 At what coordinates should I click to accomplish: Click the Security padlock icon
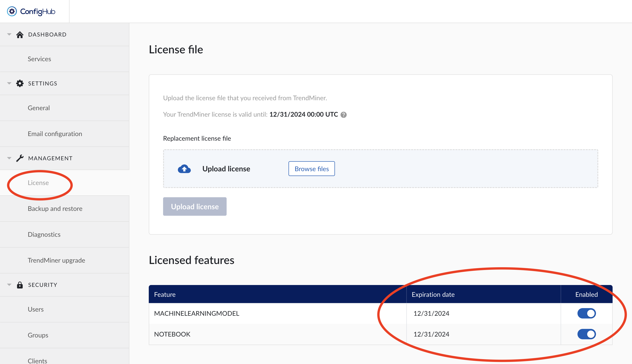tap(20, 285)
